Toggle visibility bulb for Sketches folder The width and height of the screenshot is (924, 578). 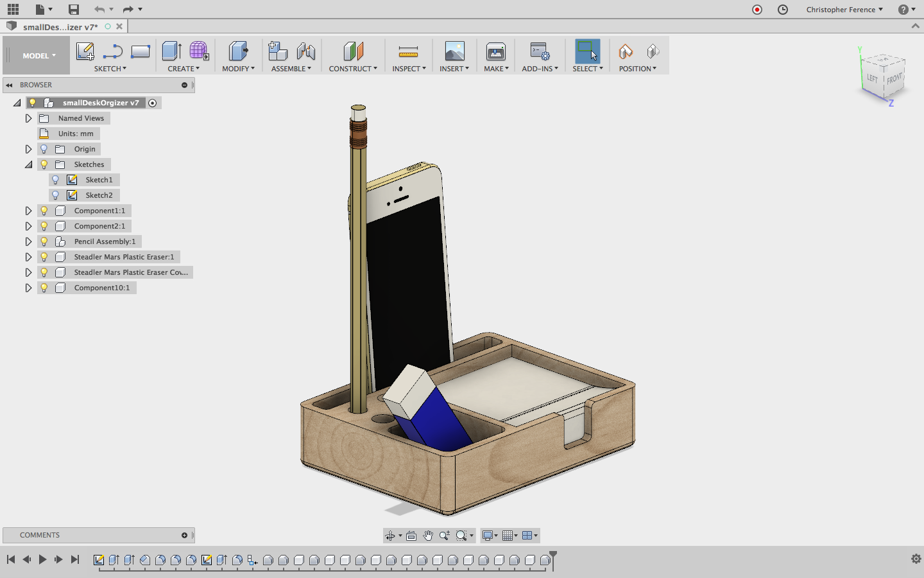pos(44,164)
